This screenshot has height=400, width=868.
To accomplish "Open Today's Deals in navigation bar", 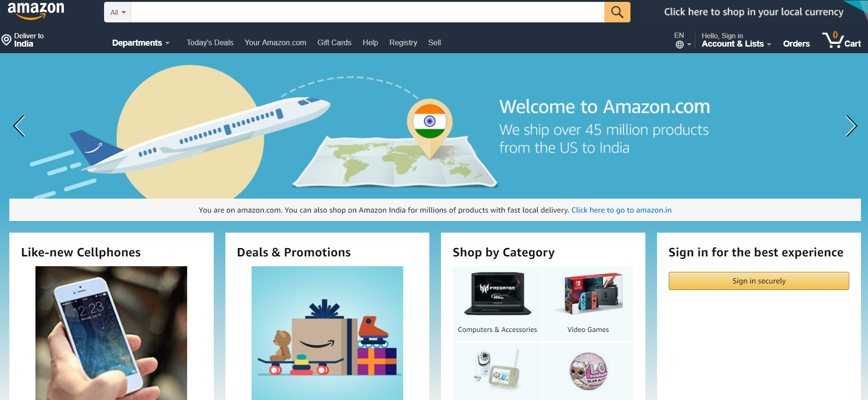I will tap(210, 42).
